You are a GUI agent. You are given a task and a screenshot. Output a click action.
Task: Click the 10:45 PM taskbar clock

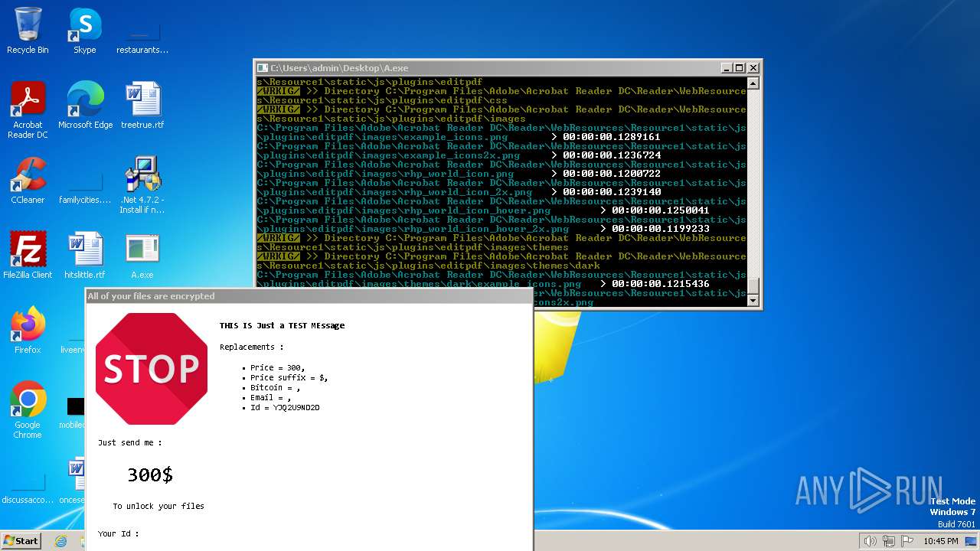(940, 541)
